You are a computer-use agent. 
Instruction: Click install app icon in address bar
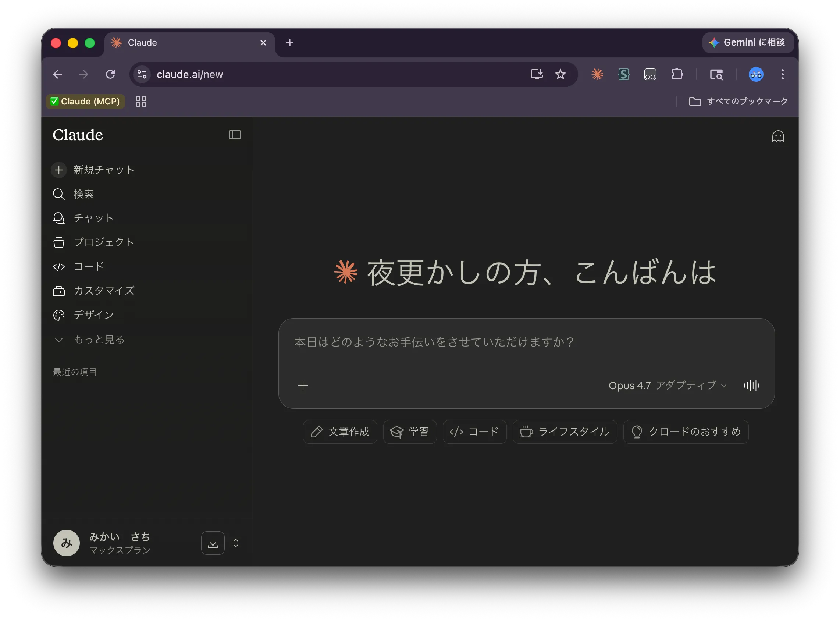[x=536, y=74]
